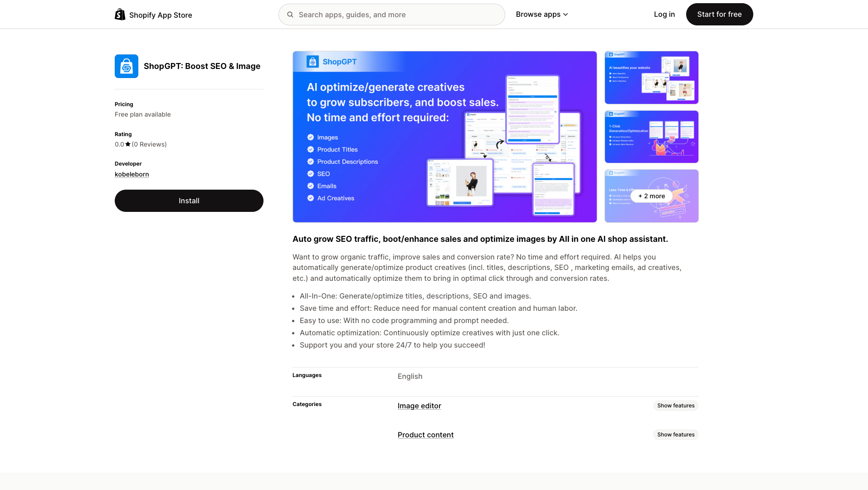Open the Browse apps dropdown

coord(541,14)
